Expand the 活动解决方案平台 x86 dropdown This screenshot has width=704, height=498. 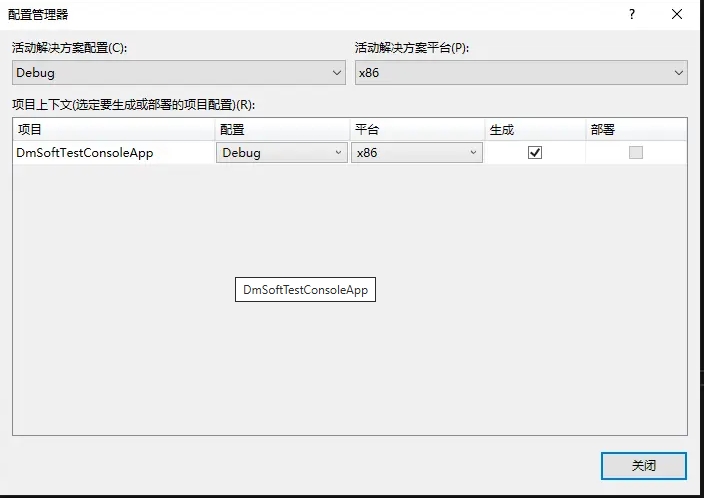click(x=521, y=73)
